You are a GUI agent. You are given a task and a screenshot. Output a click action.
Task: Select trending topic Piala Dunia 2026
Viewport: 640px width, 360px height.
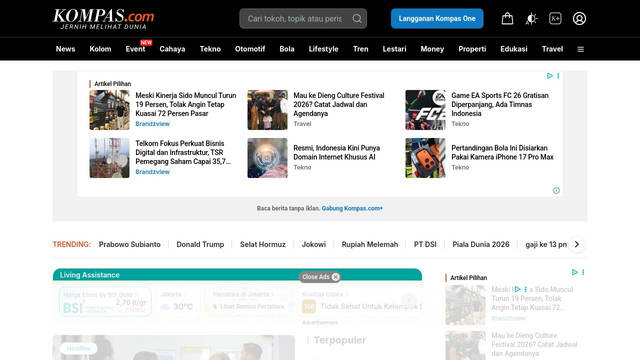tap(481, 244)
